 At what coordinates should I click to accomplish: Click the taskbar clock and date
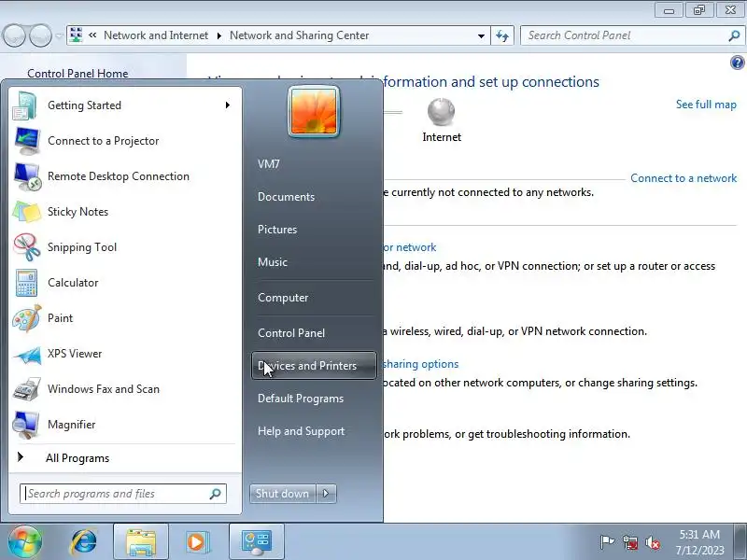[699, 542]
